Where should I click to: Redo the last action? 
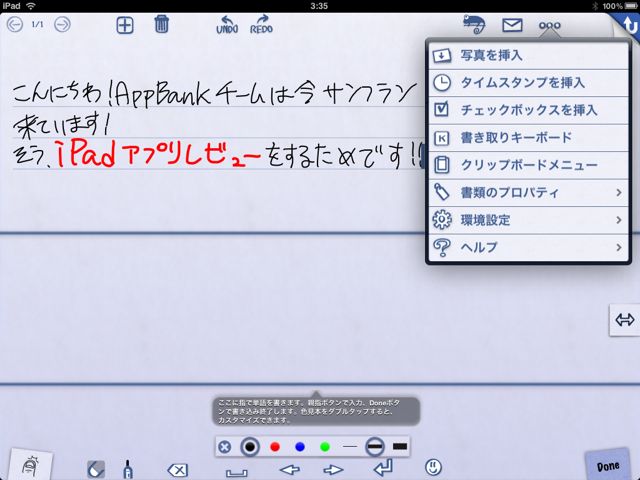click(261, 25)
